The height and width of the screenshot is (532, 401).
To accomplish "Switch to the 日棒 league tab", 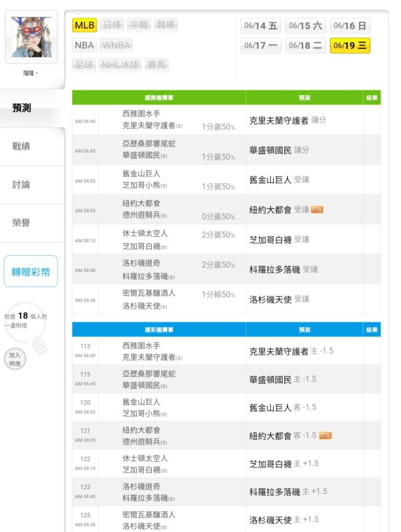I will [112, 25].
